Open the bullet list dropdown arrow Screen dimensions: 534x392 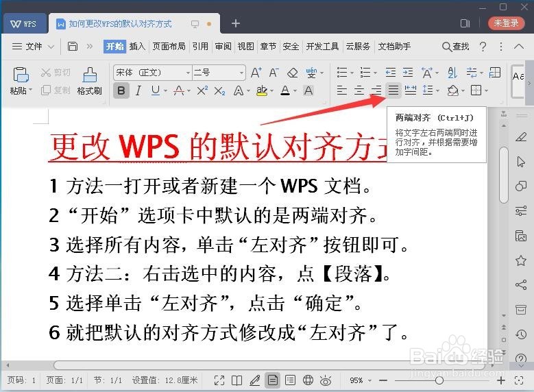coord(352,73)
